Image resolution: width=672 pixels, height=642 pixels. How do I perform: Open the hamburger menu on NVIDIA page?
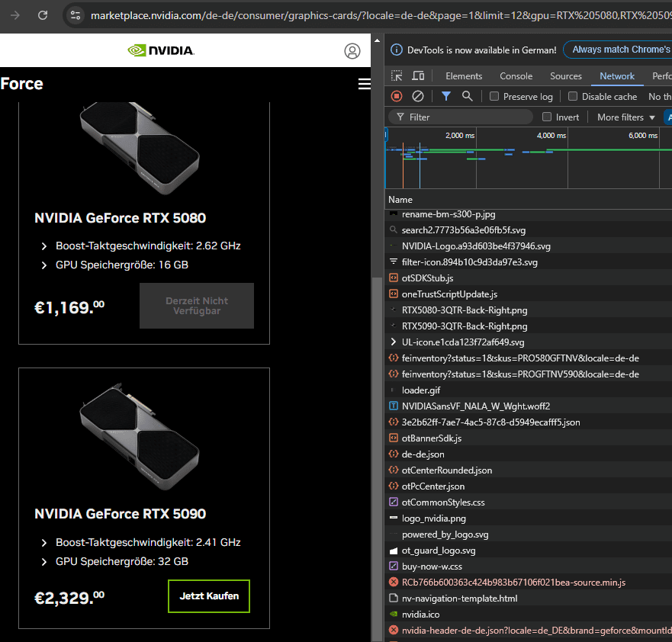coord(365,84)
